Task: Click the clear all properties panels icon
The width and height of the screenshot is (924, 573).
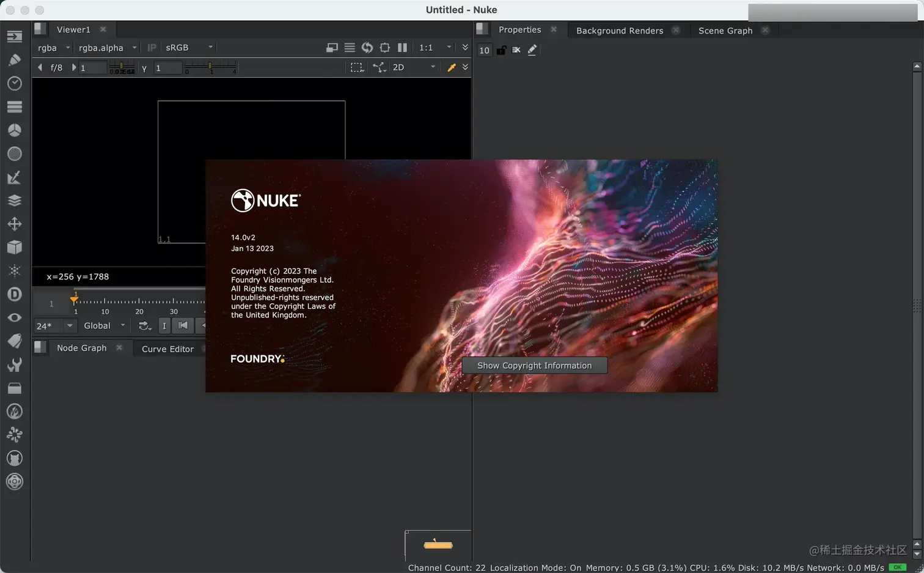Action: pos(516,50)
